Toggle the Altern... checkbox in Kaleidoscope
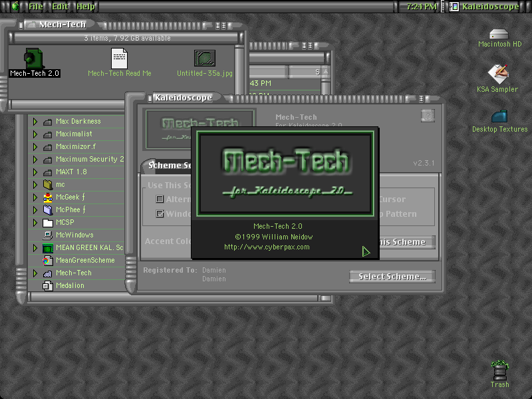532x399 pixels. 160,199
